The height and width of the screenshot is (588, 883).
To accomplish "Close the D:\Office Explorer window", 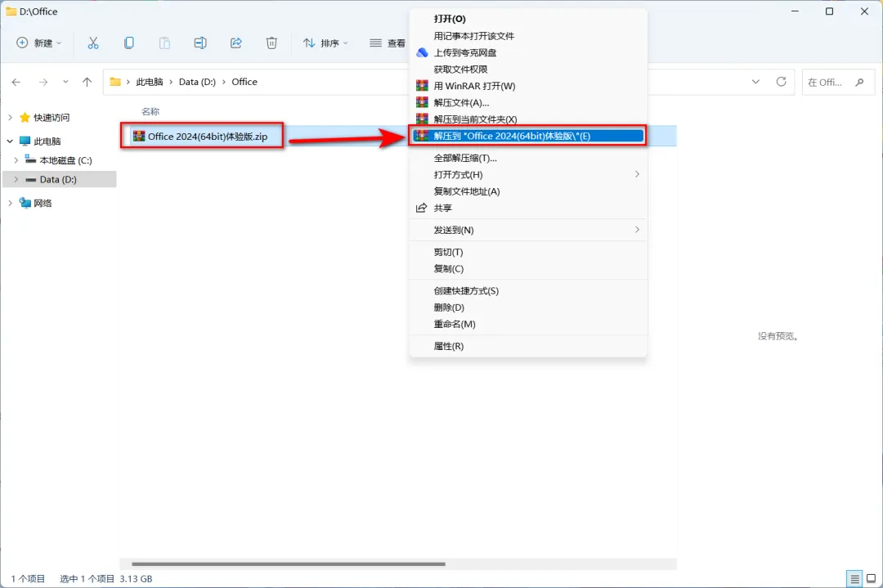I will click(864, 11).
